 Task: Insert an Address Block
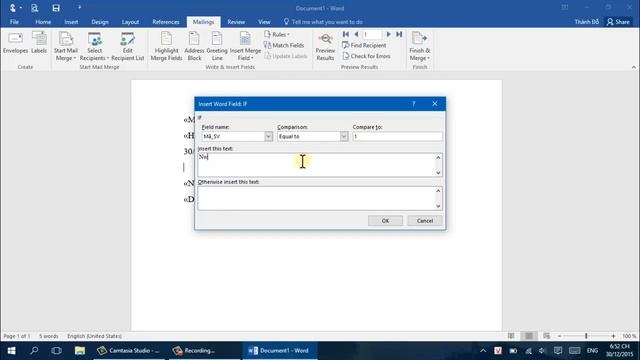[x=194, y=47]
